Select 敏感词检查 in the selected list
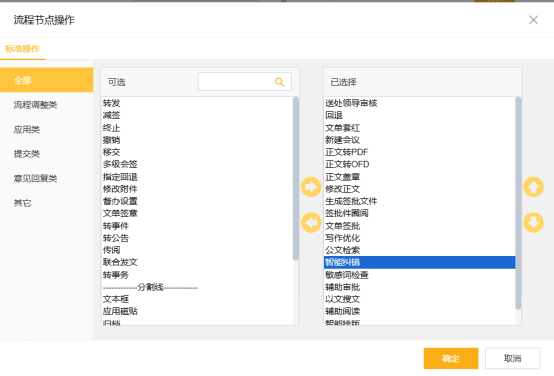The width and height of the screenshot is (554, 376). tap(419, 275)
